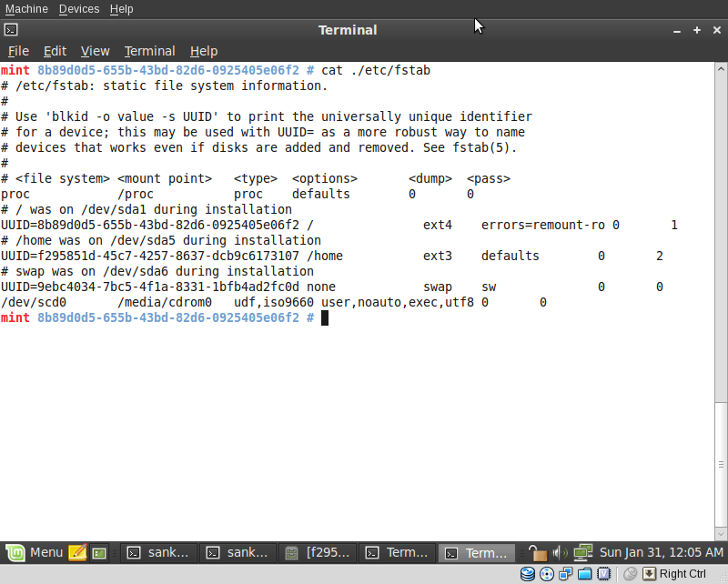Viewport: 728px width, 584px height.
Task: Open the Devices menu
Action: pos(78,8)
